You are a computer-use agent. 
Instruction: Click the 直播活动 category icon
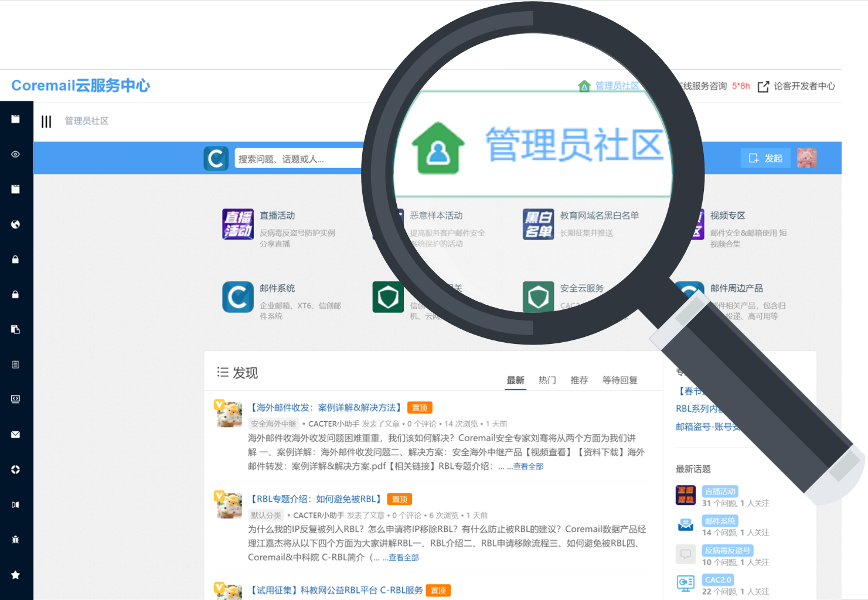(238, 224)
